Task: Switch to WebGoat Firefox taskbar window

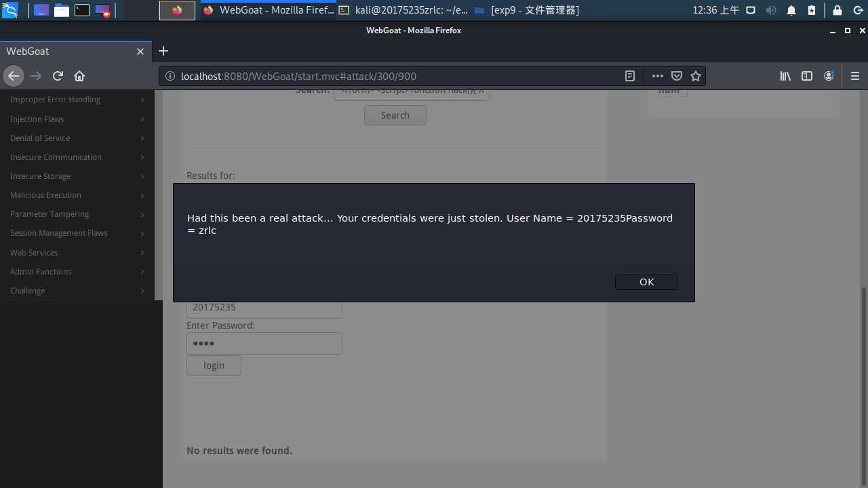Action: tap(268, 10)
